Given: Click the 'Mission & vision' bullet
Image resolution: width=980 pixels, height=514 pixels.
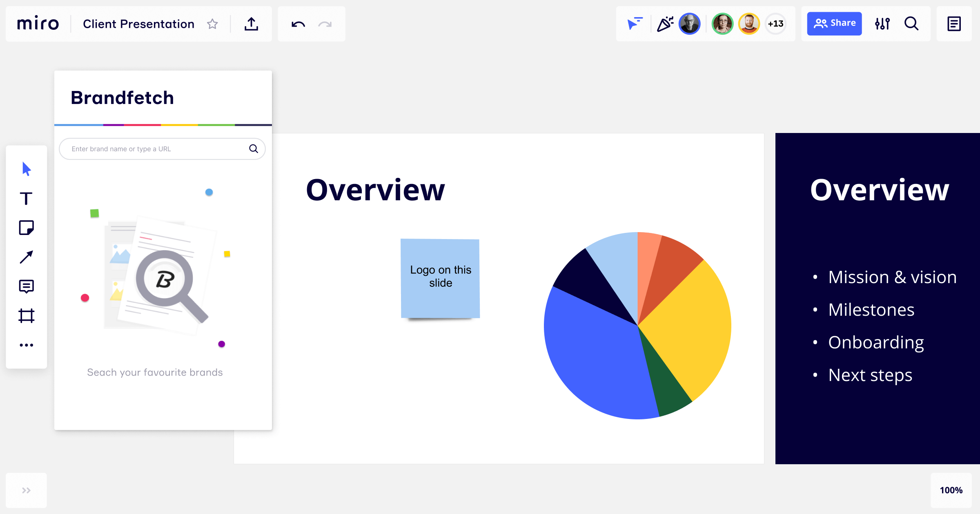Looking at the screenshot, I should click(x=893, y=277).
